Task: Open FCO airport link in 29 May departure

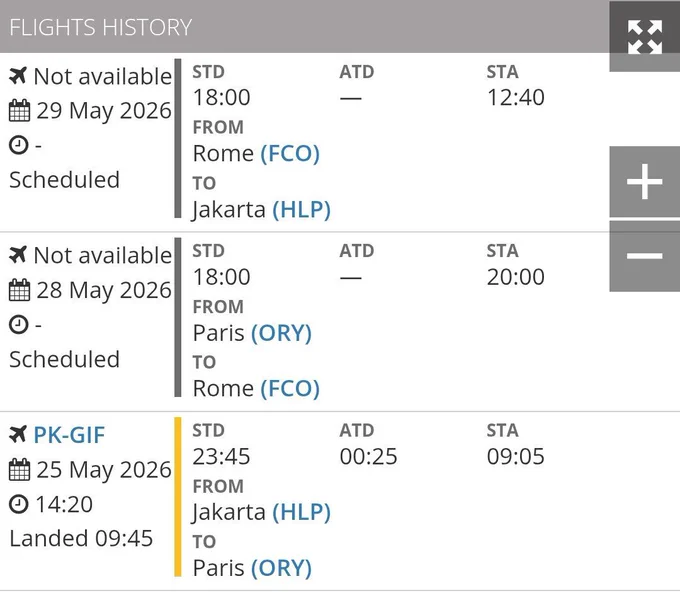Action: point(290,154)
